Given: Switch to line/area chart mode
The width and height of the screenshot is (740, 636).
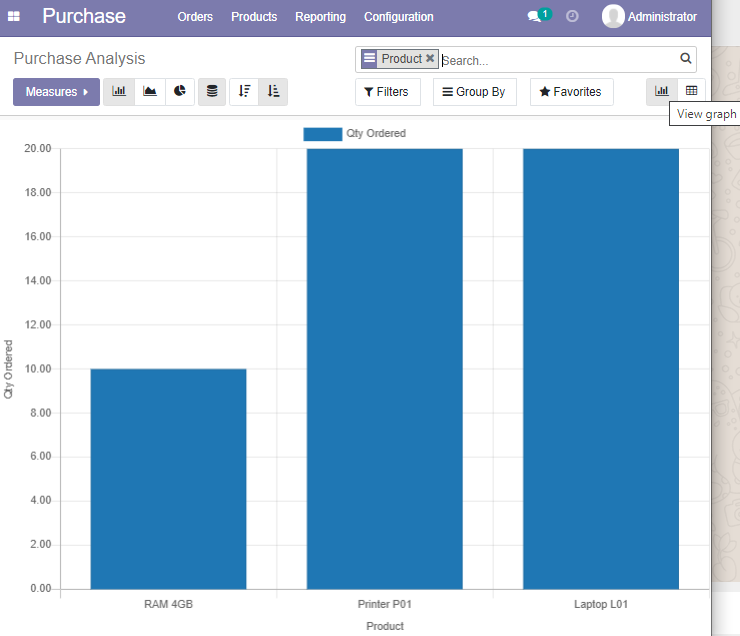Looking at the screenshot, I should pyautogui.click(x=150, y=92).
